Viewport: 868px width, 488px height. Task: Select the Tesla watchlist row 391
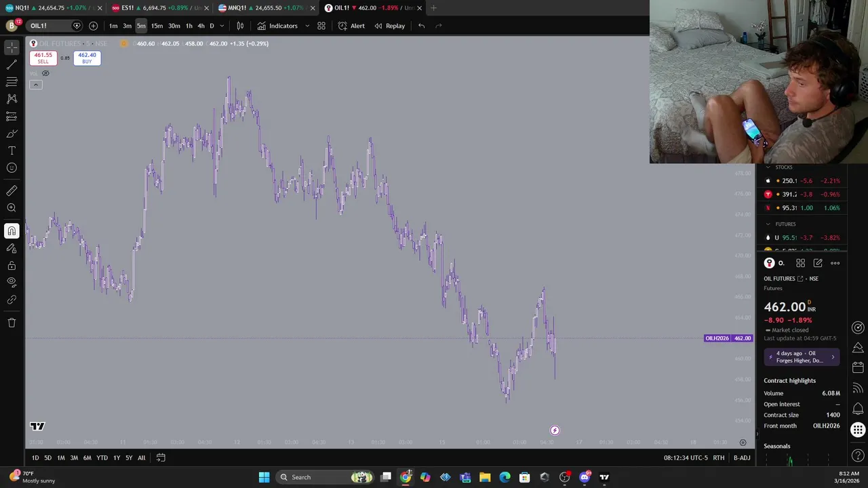pyautogui.click(x=803, y=195)
